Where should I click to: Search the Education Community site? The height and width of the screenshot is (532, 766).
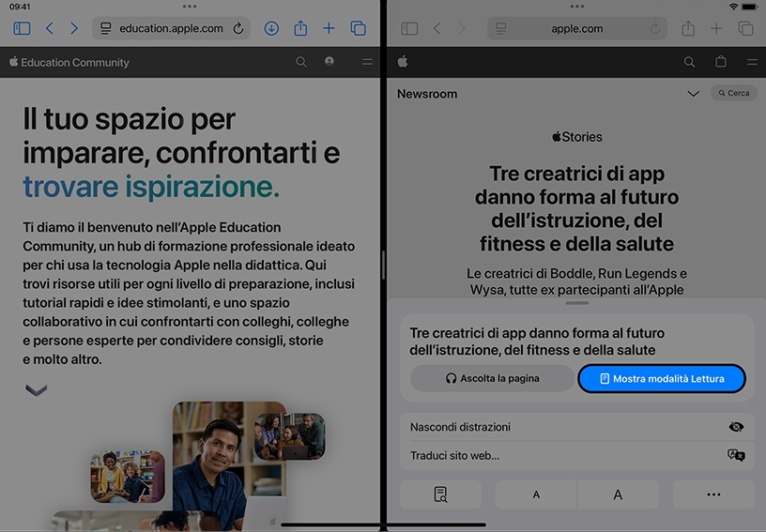tap(301, 62)
